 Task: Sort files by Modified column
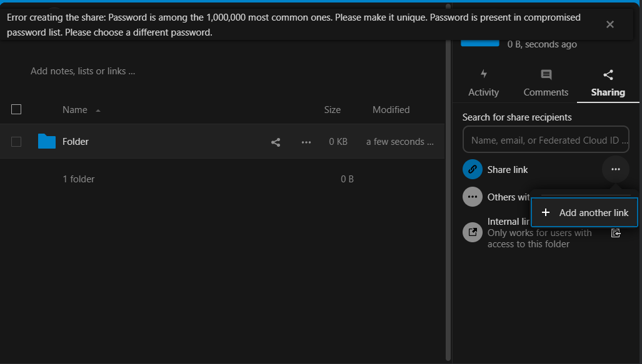point(391,110)
